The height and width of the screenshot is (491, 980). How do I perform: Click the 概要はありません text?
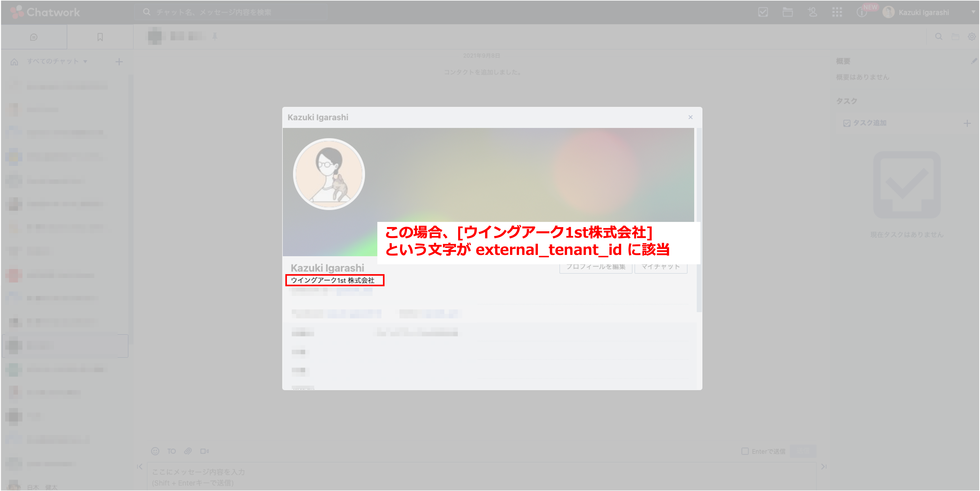pyautogui.click(x=862, y=77)
